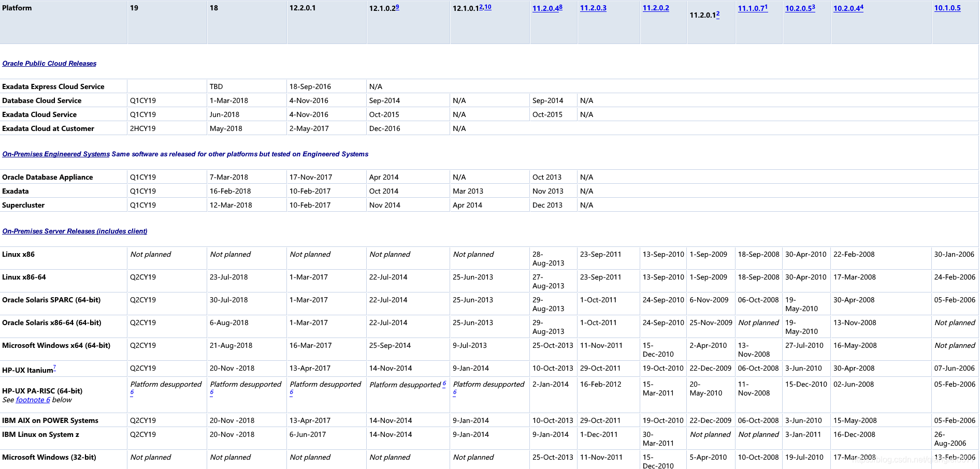
Task: Click the '2-May-2017' date cell
Action: coord(309,129)
